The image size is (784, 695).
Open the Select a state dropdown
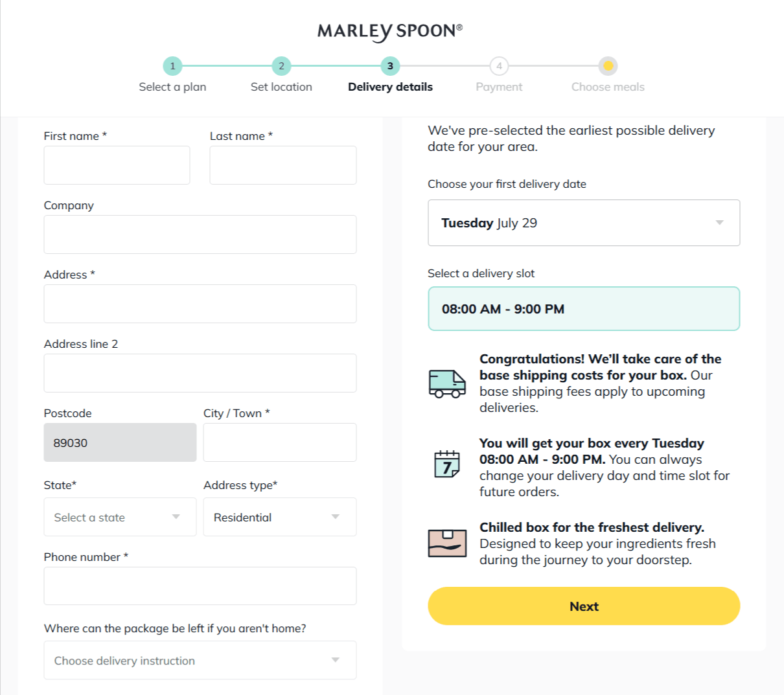point(120,517)
